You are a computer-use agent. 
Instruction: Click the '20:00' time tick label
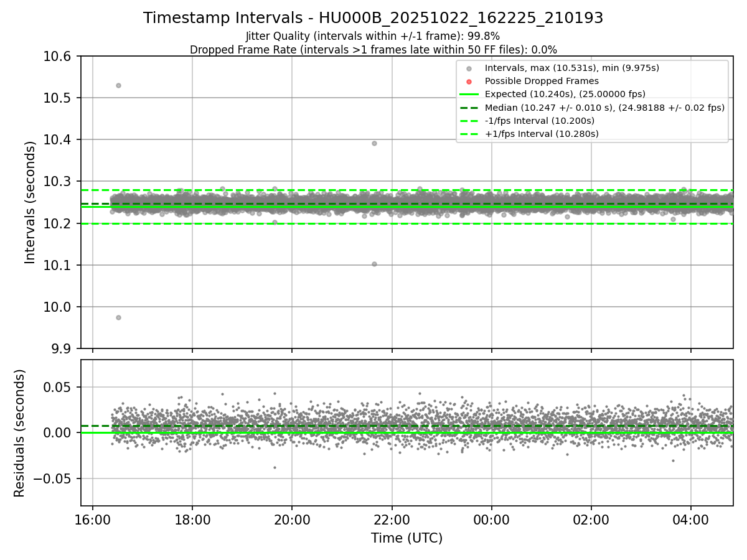click(292, 520)
